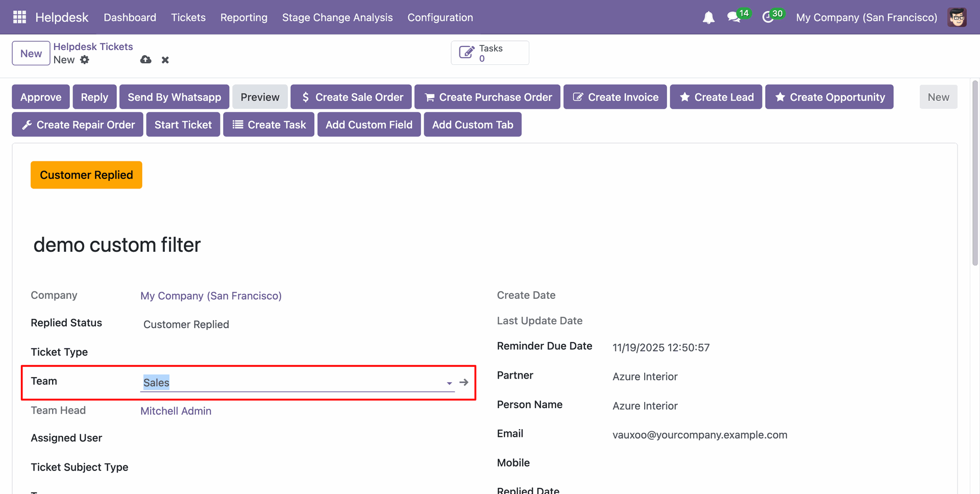Open Team record via arrow icon
This screenshot has height=494, width=980.
point(464,382)
